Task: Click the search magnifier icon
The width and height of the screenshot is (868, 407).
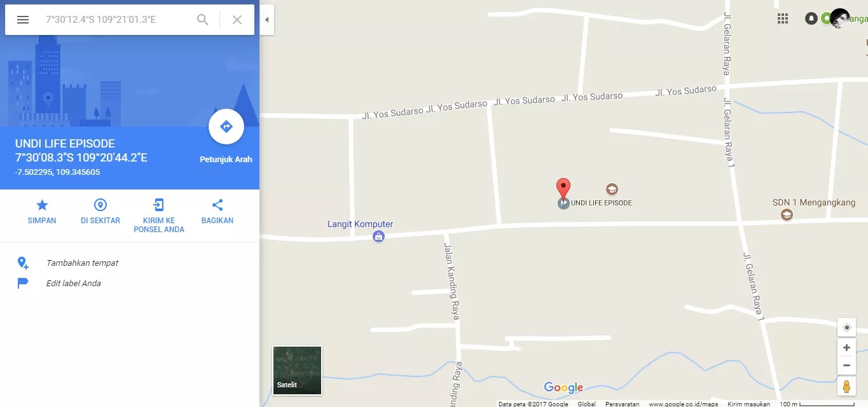Action: point(203,20)
